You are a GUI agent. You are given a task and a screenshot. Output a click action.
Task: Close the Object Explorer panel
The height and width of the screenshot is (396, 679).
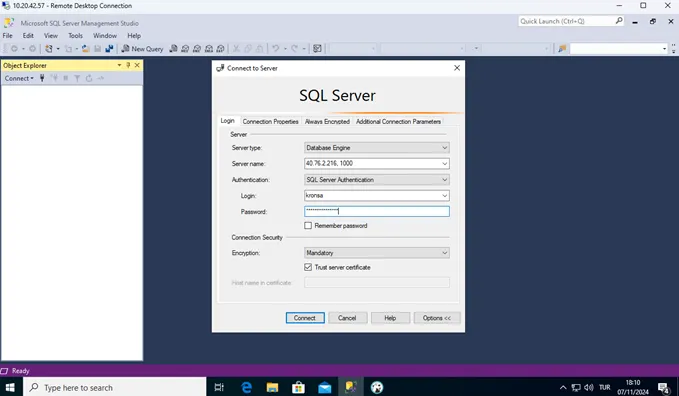137,65
